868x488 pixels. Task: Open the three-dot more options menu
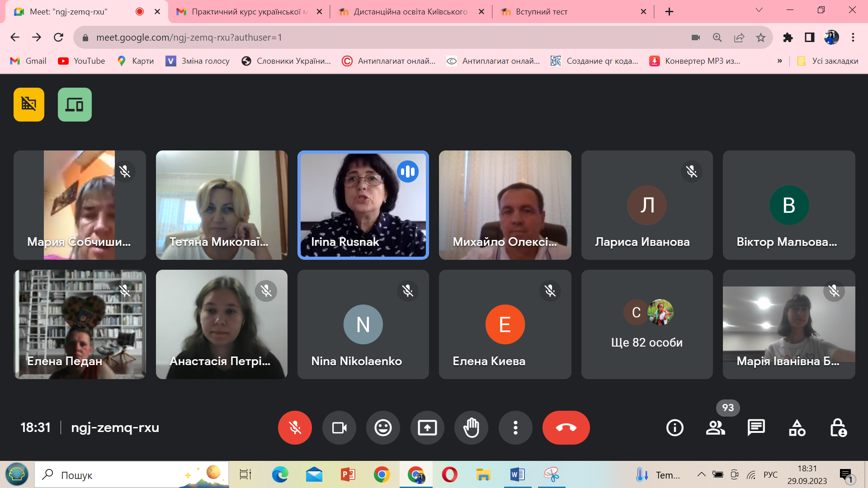pyautogui.click(x=515, y=427)
